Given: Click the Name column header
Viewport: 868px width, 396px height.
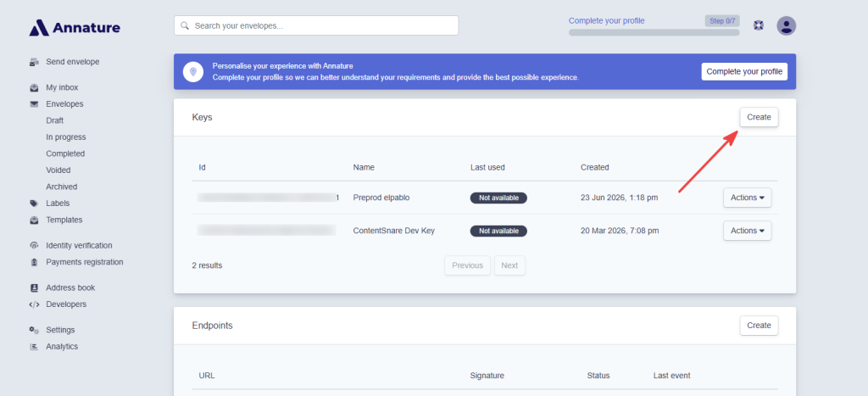Looking at the screenshot, I should pos(364,167).
